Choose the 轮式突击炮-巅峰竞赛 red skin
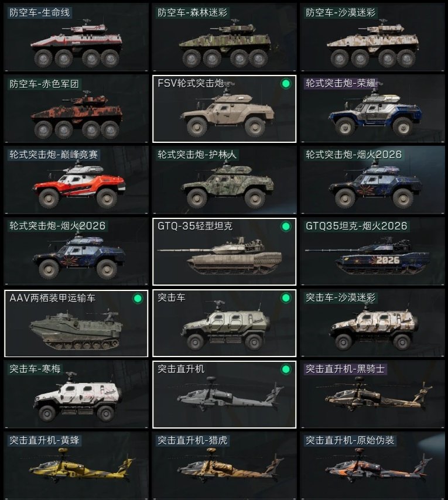Image resolution: width=448 pixels, height=500 pixels. click(76, 180)
